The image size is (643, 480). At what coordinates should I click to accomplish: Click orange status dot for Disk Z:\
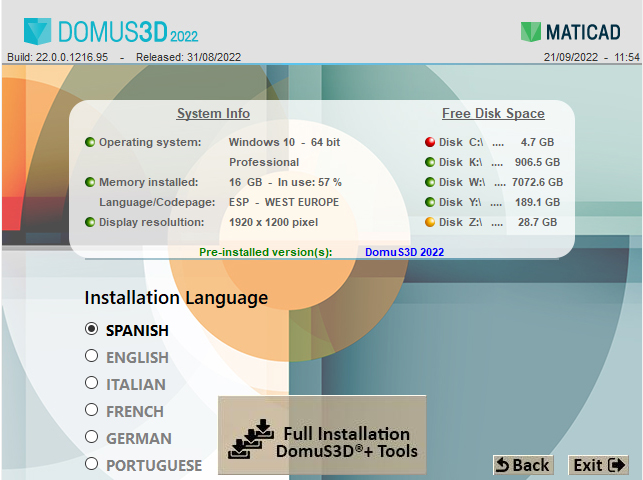pos(430,222)
